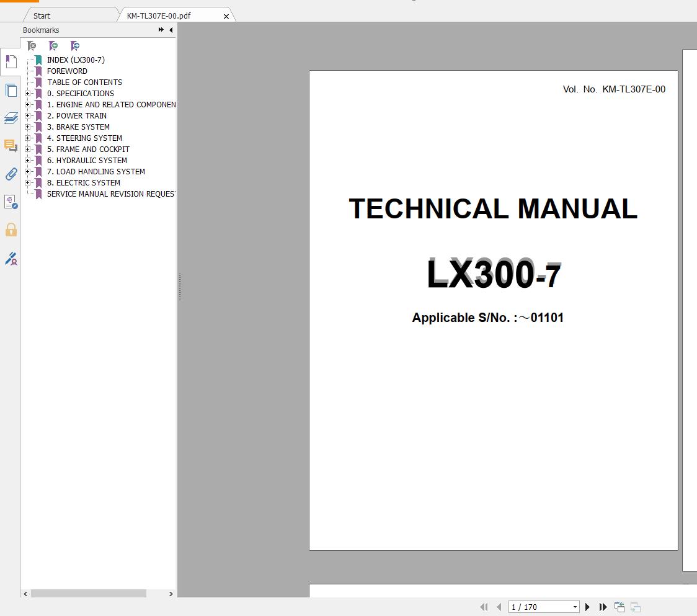This screenshot has width=697, height=616.
Task: Click the add new bookmark icon
Action: [x=53, y=46]
